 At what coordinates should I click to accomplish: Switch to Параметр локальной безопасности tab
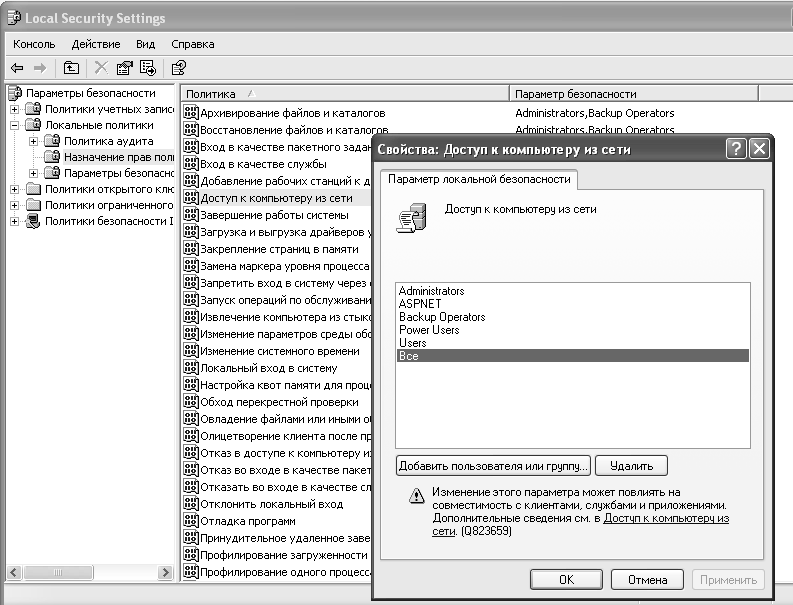tap(479, 179)
